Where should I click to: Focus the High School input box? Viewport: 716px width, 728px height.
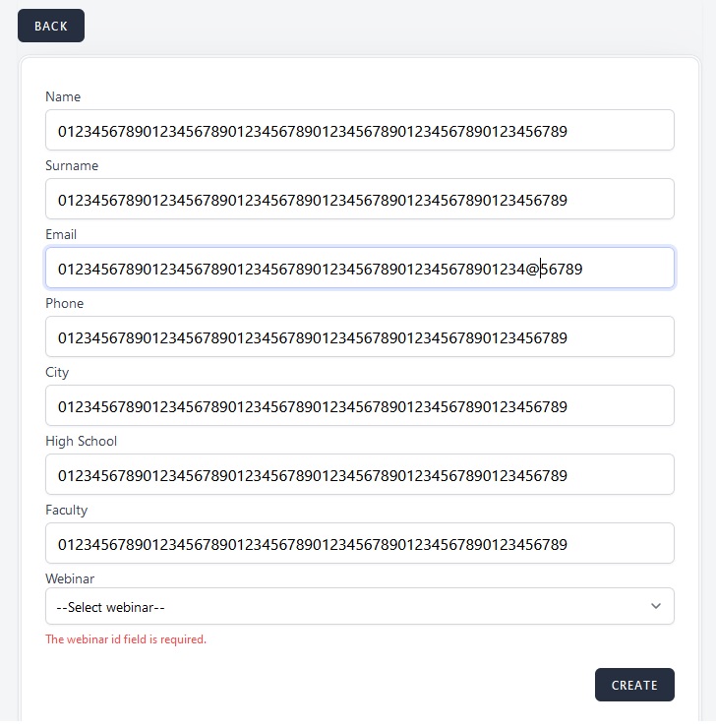(359, 474)
